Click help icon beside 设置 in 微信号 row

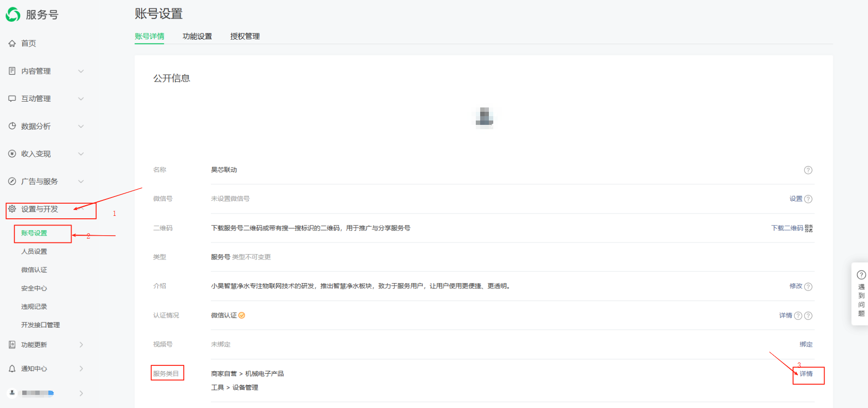pyautogui.click(x=808, y=199)
